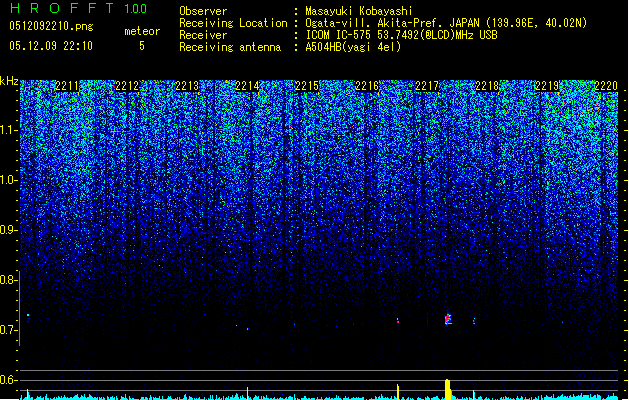Click the 2212 time marker
Viewport: 629px width, 400px height.
pos(127,86)
